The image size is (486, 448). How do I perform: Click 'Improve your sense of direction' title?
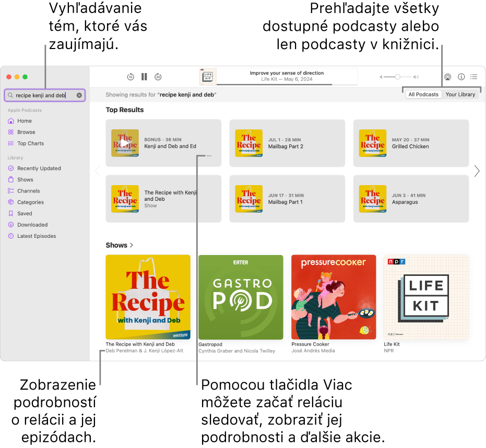287,73
